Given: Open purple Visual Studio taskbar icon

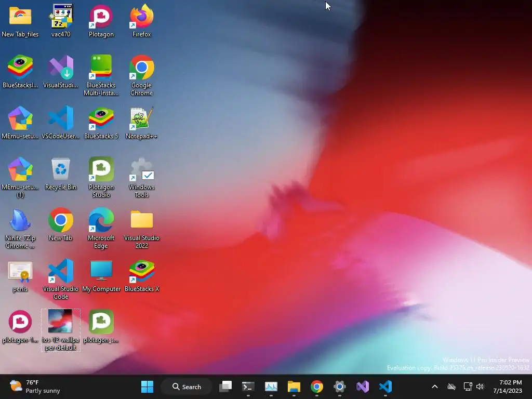Looking at the screenshot, I should [362, 387].
